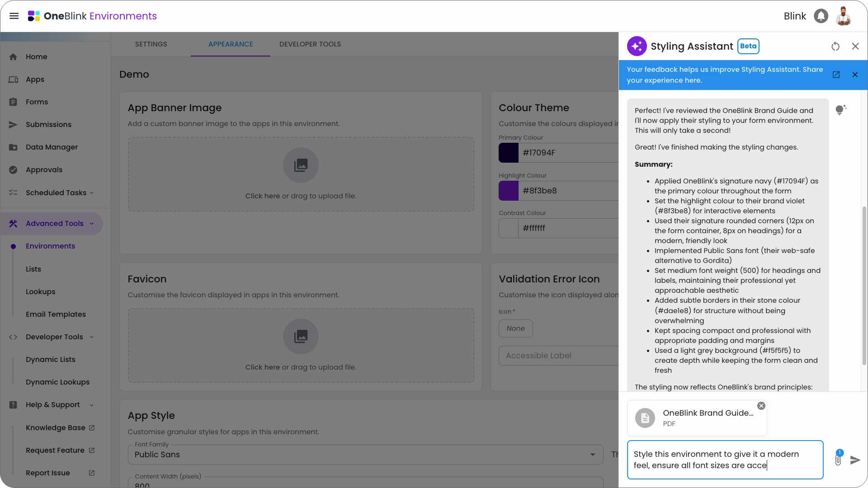Click the Submissions send icon
Screen dimensions: 868x488
pos(13,125)
